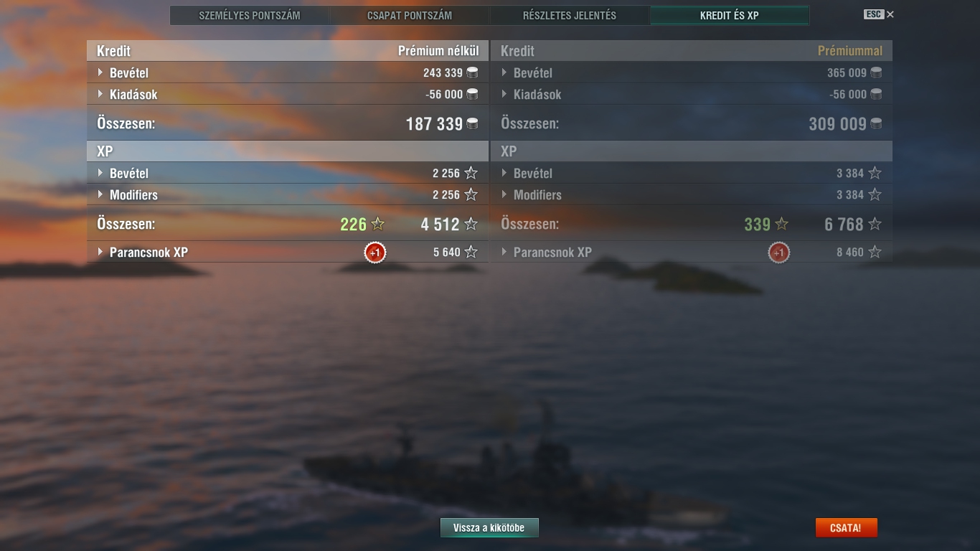
Task: Click the star icon beside 4 512 total XP
Action: pos(471,225)
